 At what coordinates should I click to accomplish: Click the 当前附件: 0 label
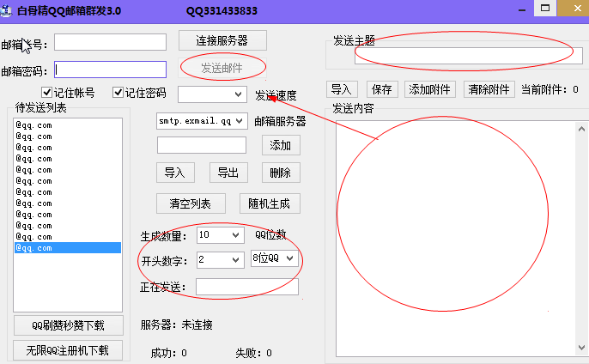pyautogui.click(x=550, y=89)
